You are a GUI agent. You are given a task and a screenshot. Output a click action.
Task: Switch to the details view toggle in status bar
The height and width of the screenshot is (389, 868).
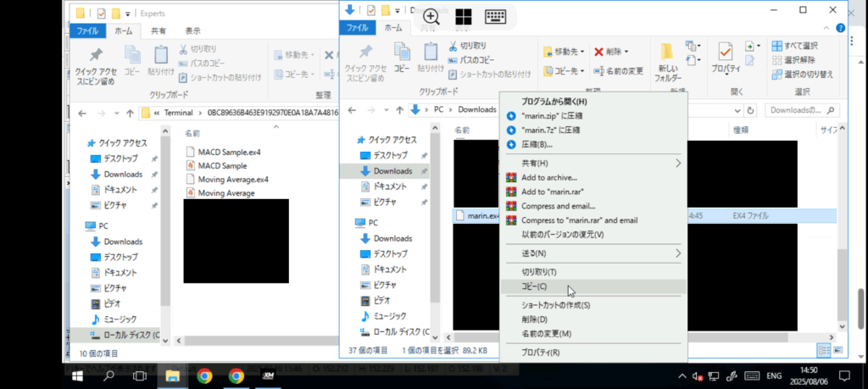822,350
